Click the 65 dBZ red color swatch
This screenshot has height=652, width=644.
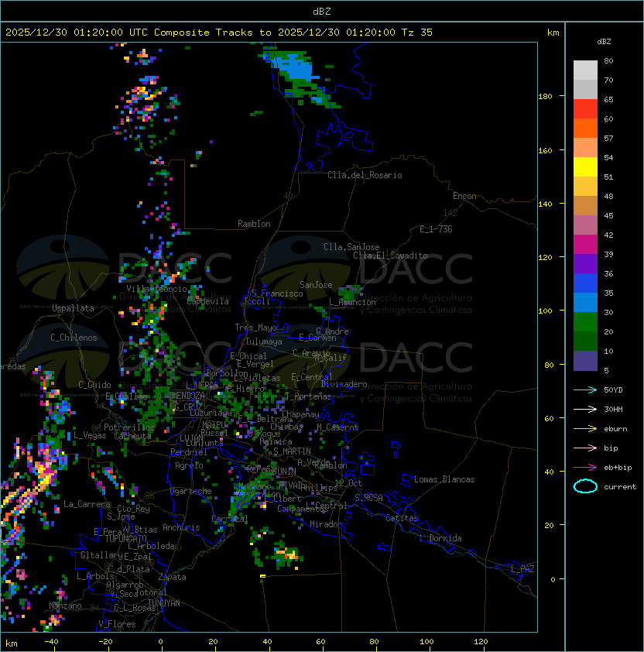[585, 109]
